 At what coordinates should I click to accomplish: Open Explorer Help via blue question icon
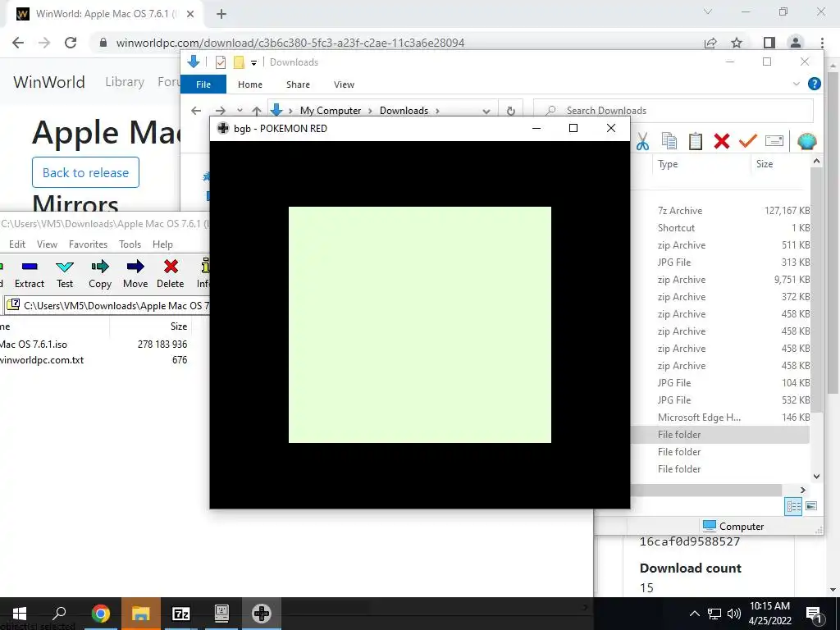pyautogui.click(x=815, y=84)
